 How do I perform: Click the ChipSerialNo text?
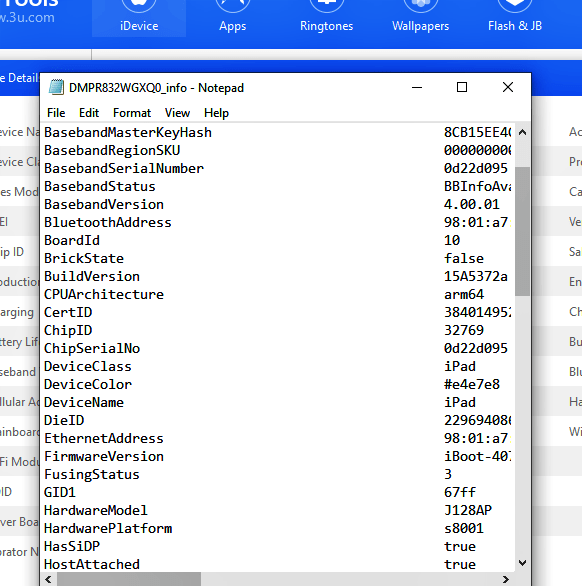92,348
